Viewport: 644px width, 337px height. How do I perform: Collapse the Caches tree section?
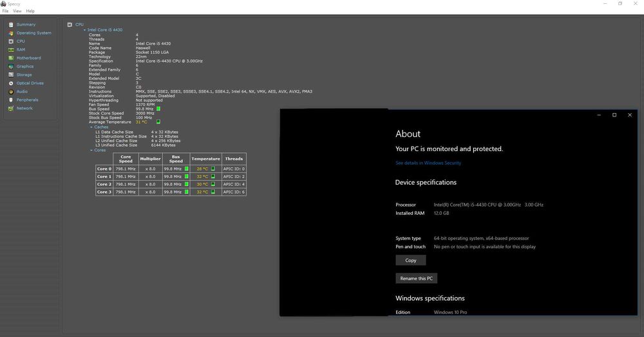91,127
